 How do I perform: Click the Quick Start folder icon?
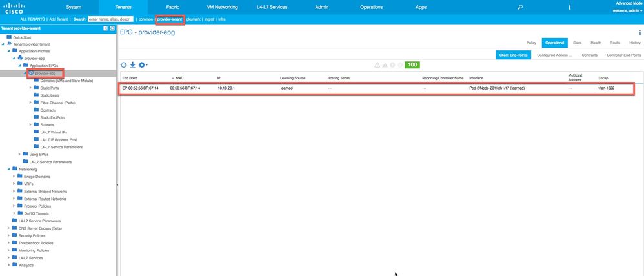click(x=9, y=37)
